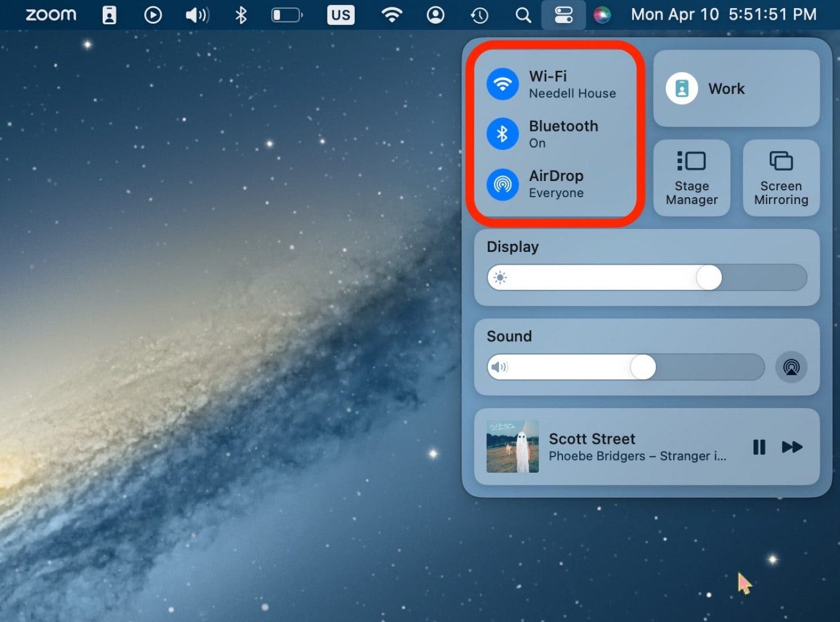
Task: Open the US input source menu
Action: (x=340, y=15)
